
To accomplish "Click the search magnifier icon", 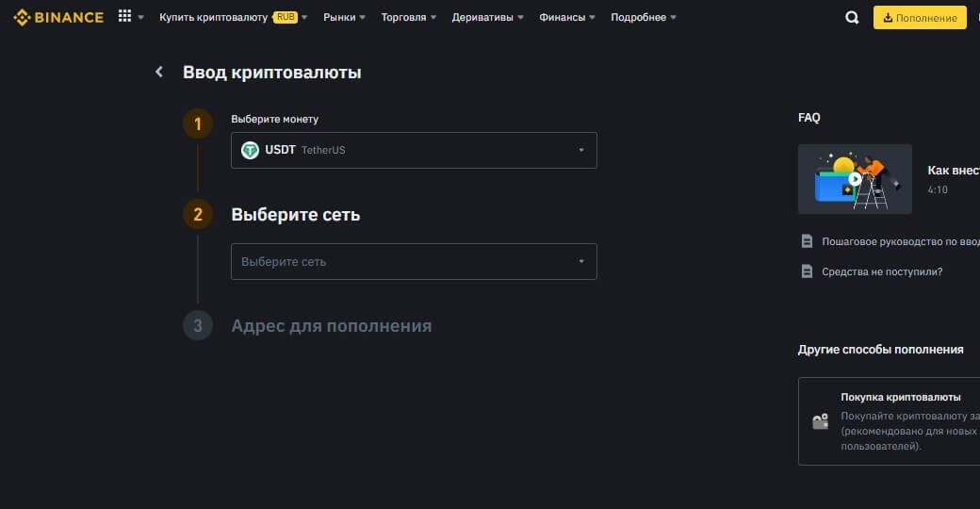I will tap(852, 17).
